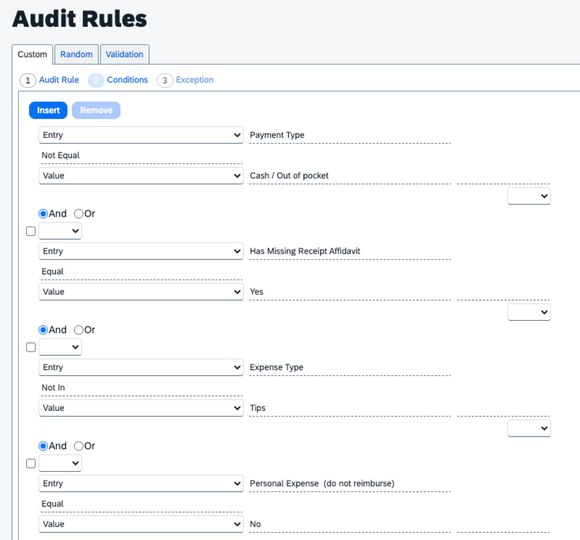Screen dimensions: 580x540
Task: Open Value dropdown next to Tips
Action: coord(141,408)
